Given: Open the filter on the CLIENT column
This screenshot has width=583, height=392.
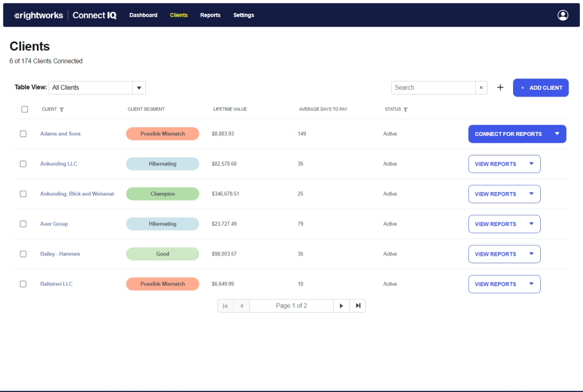Looking at the screenshot, I should 63,110.
